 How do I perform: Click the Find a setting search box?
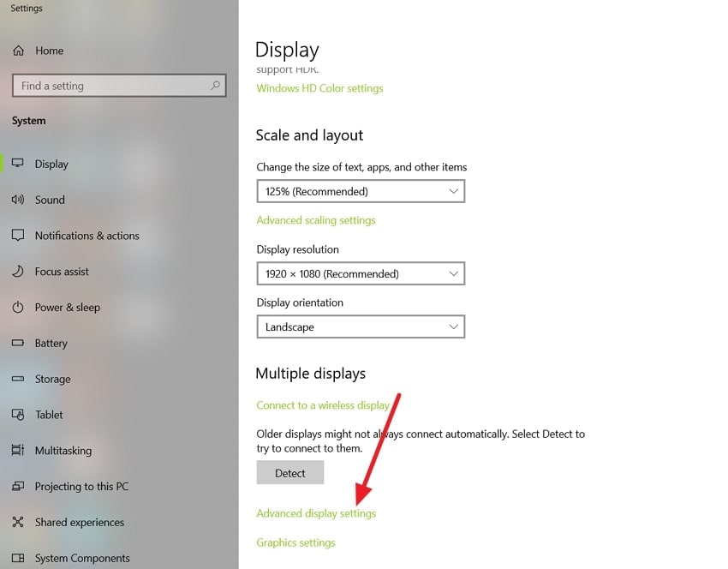pyautogui.click(x=118, y=86)
